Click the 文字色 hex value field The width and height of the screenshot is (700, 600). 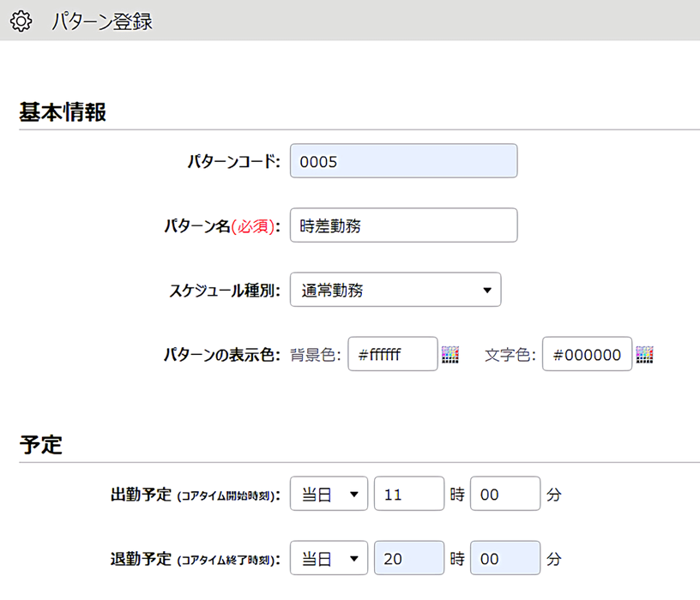(587, 354)
